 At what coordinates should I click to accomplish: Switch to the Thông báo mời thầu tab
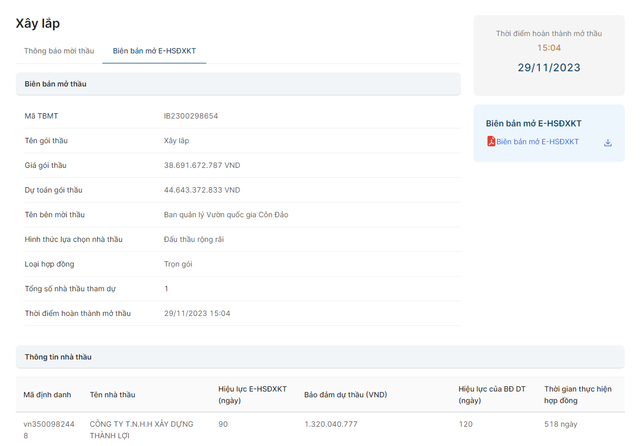pyautogui.click(x=59, y=50)
